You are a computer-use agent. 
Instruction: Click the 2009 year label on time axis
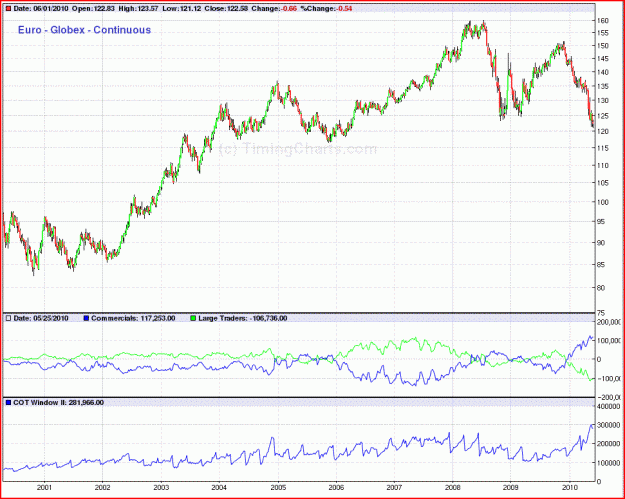tap(511, 487)
